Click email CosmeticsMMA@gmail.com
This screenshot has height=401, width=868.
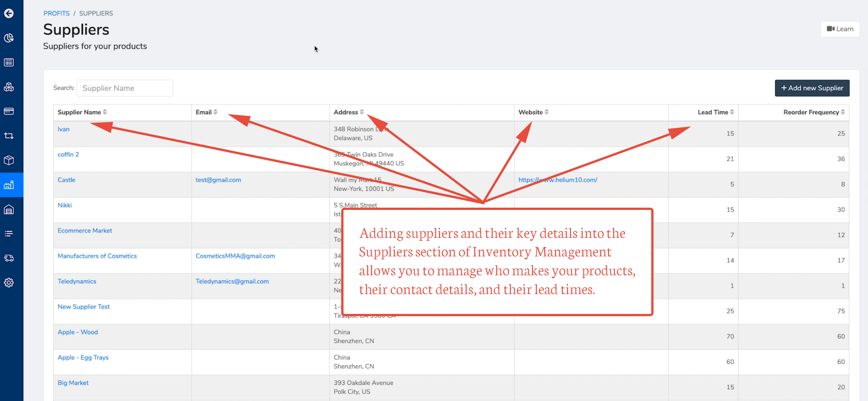pos(235,256)
